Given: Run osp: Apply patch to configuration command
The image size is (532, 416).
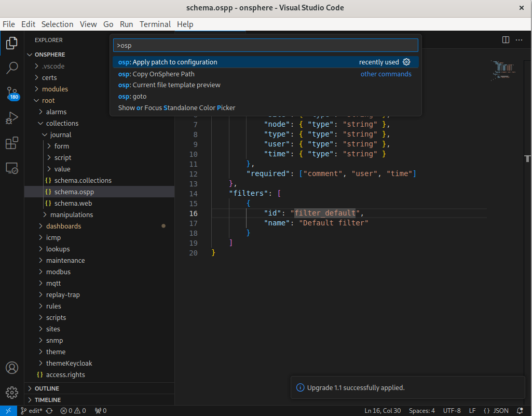Looking at the screenshot, I should click(x=266, y=62).
